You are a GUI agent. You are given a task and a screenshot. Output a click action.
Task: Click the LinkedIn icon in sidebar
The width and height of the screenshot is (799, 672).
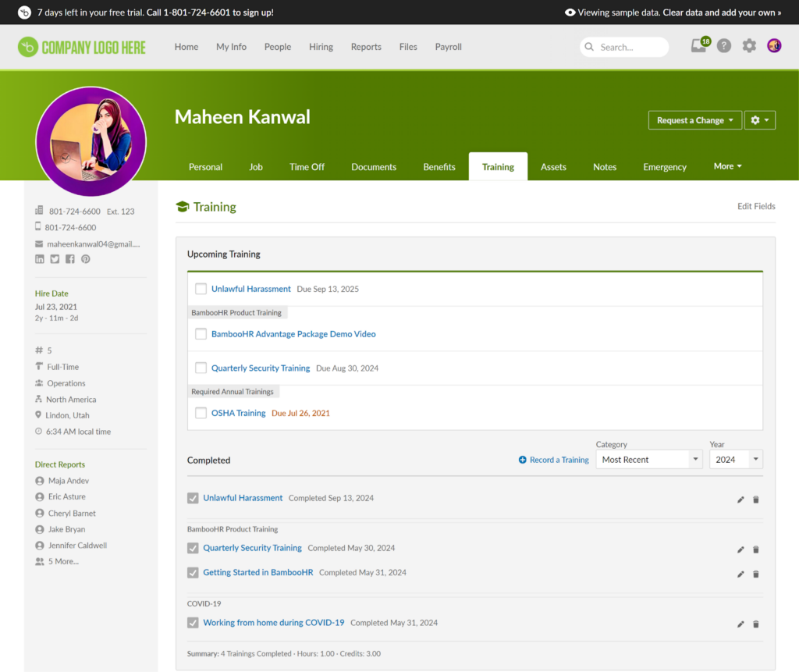[x=40, y=259]
